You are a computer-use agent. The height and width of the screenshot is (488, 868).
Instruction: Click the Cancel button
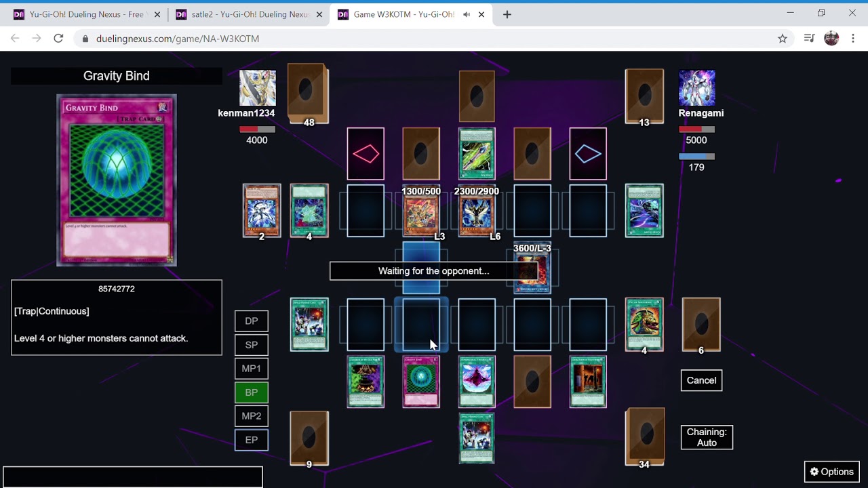[701, 380]
